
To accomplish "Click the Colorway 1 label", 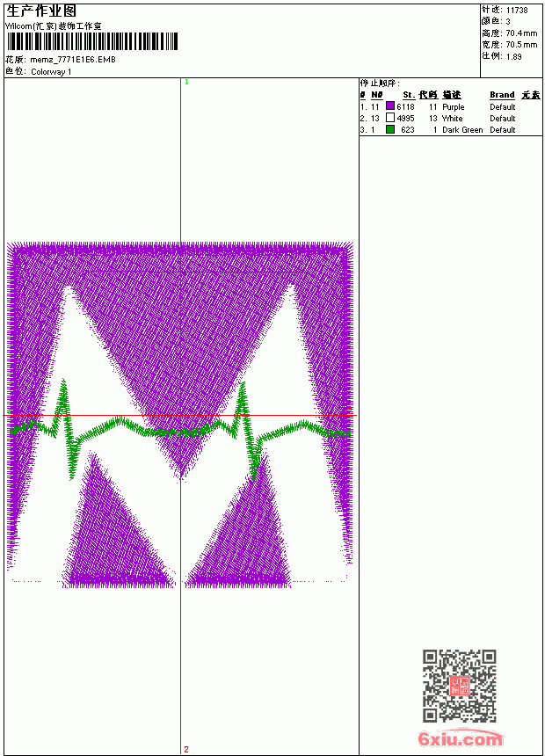I will point(51,72).
